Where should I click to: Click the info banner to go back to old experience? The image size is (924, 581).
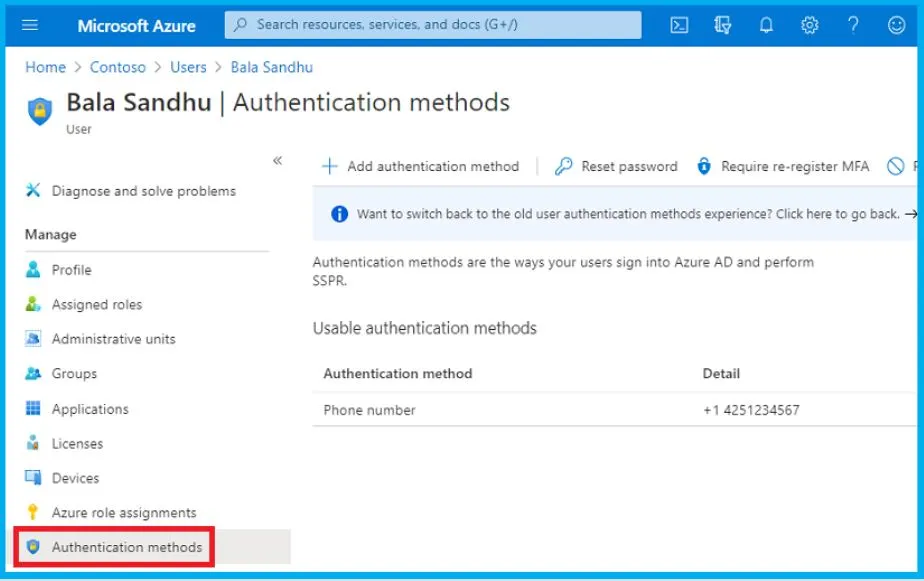click(615, 214)
